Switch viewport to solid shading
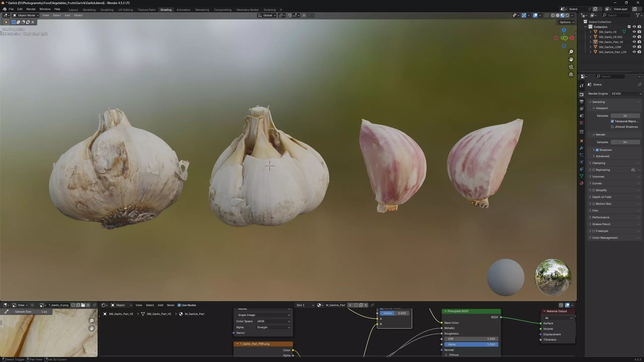The image size is (644, 362). pos(558,15)
